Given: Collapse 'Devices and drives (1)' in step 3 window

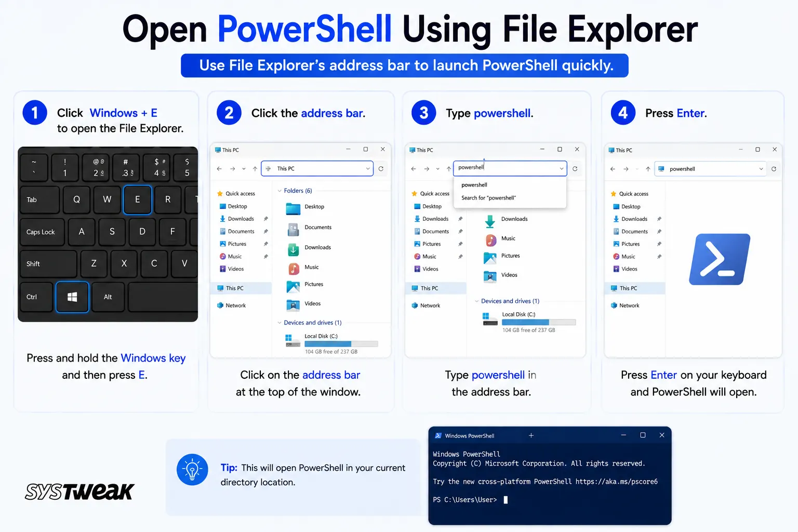Looking at the screenshot, I should point(476,301).
